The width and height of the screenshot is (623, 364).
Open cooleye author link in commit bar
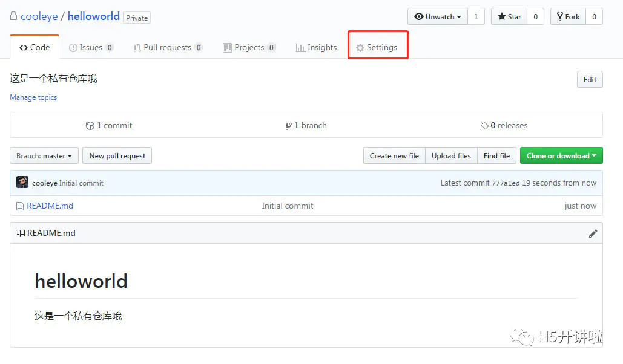tap(45, 183)
